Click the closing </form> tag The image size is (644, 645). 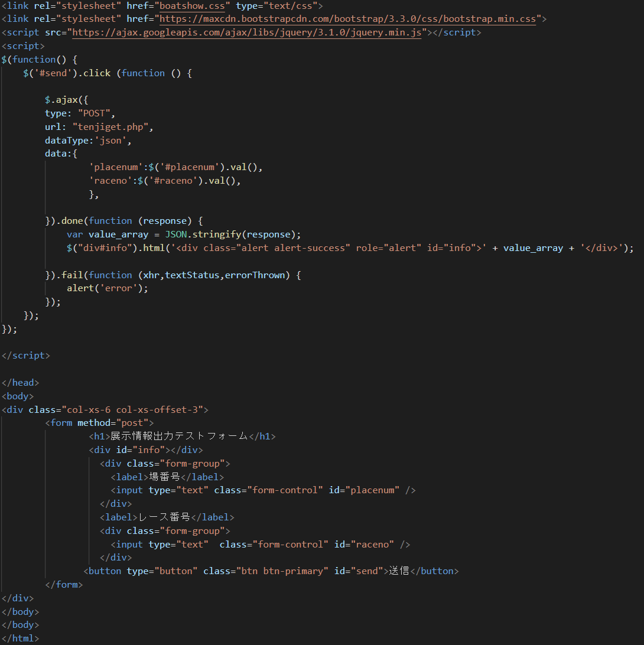pos(64,585)
